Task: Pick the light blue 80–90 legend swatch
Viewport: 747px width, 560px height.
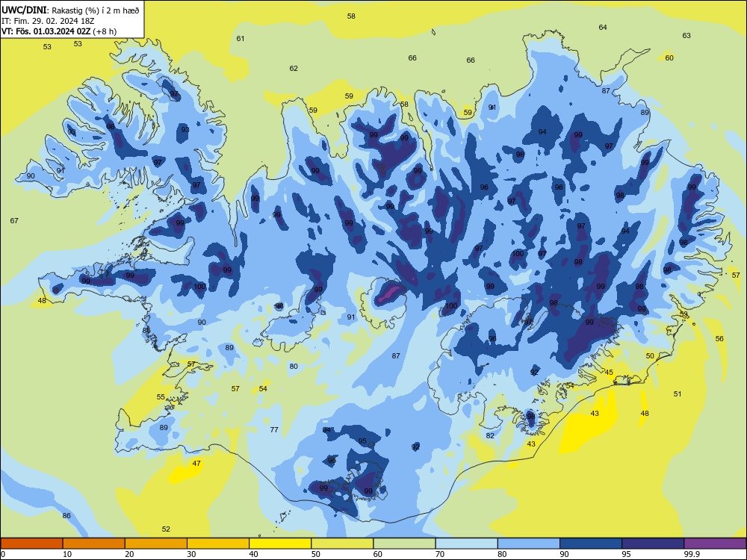Action: click(x=529, y=544)
